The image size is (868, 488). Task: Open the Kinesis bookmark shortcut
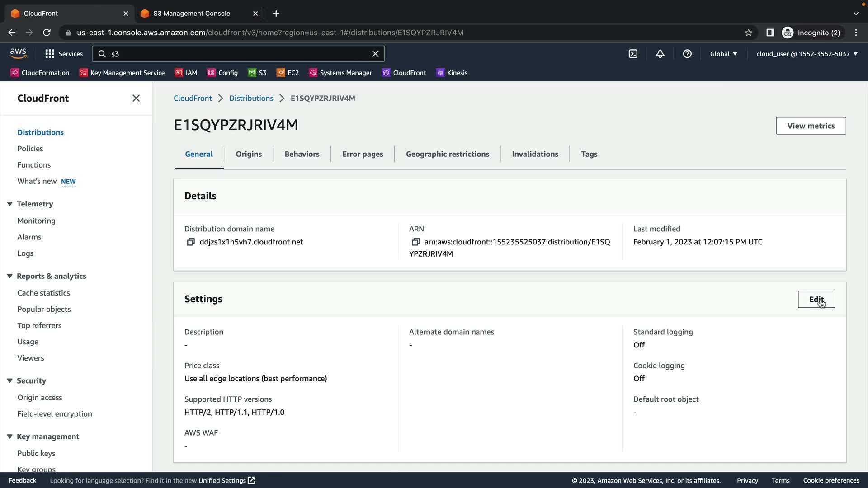point(452,73)
